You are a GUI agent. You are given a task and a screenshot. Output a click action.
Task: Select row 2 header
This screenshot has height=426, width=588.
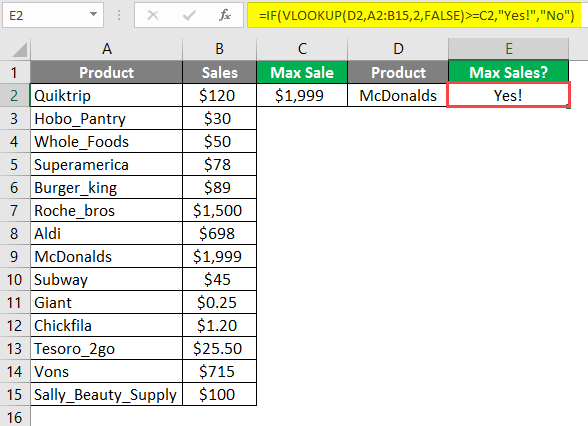tap(14, 95)
